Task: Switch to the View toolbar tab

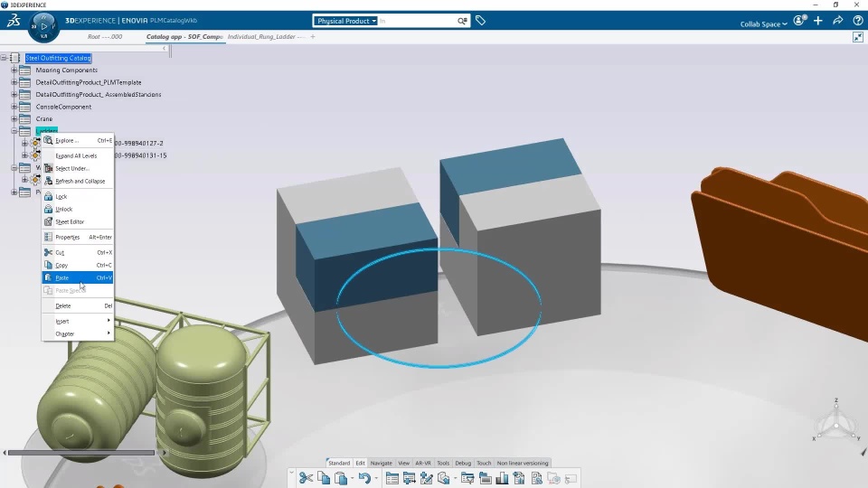Action: 403,463
